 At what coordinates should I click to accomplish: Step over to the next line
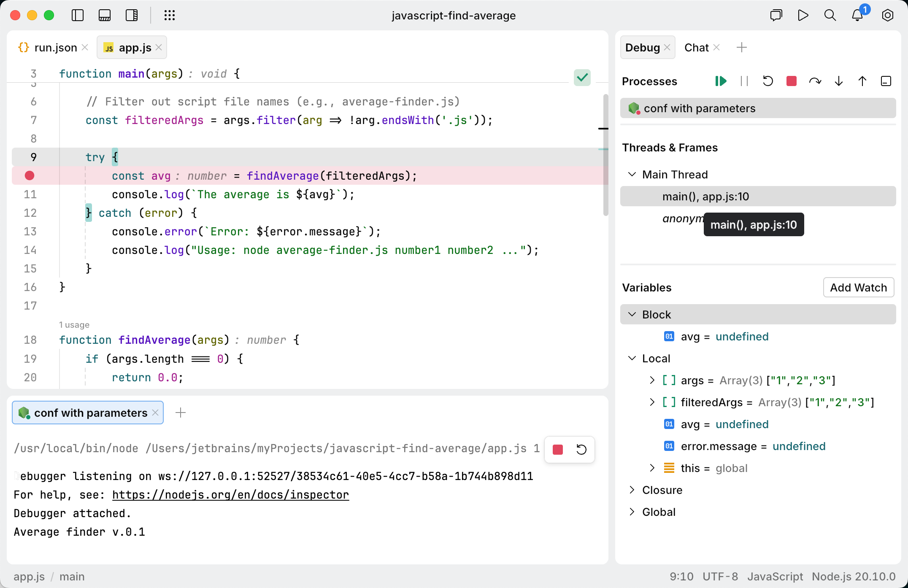815,81
